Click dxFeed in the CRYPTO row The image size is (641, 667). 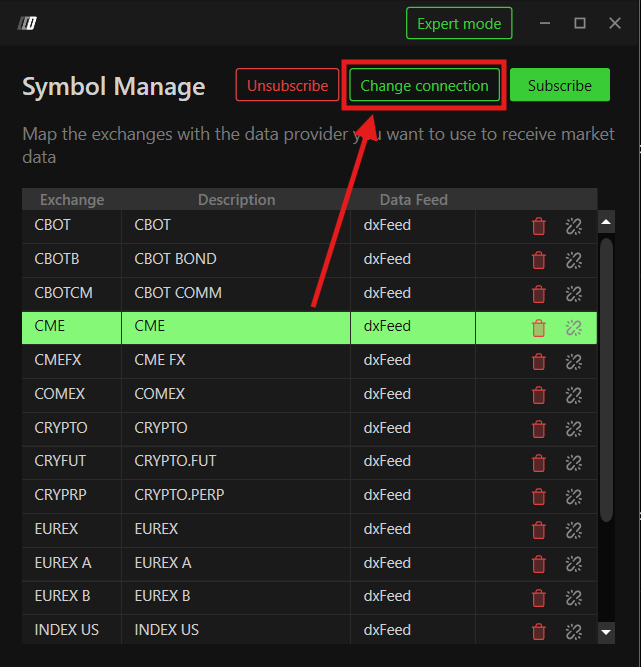click(x=387, y=428)
